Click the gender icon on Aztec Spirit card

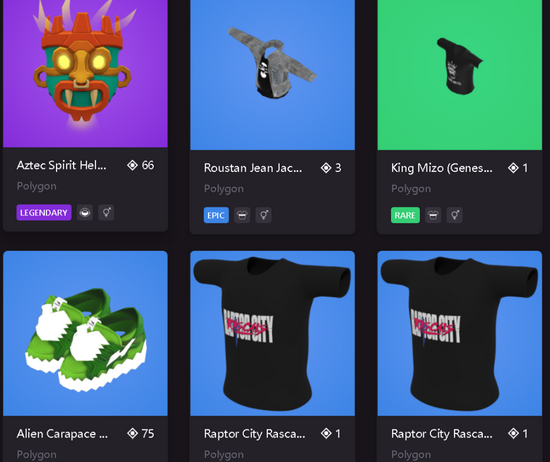pyautogui.click(x=106, y=213)
